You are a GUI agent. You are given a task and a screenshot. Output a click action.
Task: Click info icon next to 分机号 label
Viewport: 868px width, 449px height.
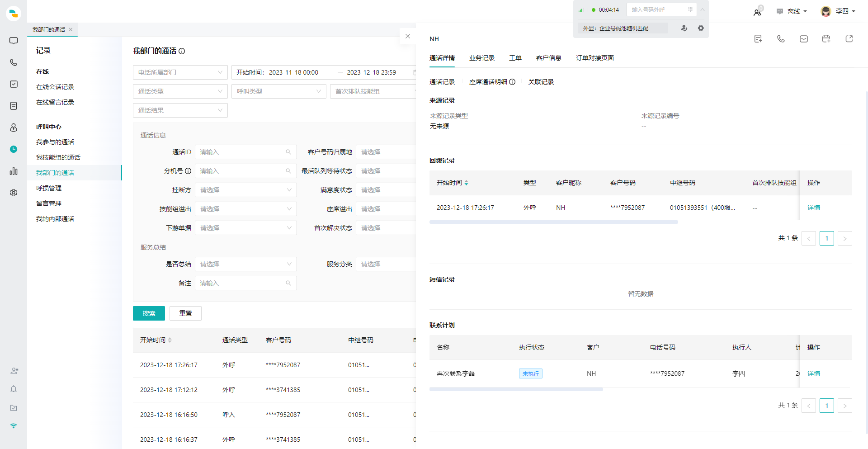[x=188, y=171]
